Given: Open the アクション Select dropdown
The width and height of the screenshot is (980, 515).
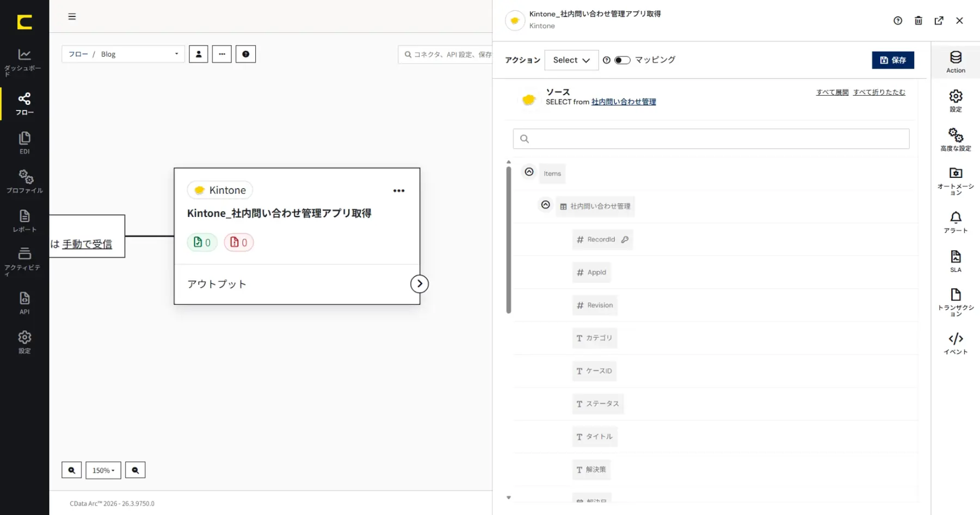Looking at the screenshot, I should pyautogui.click(x=571, y=60).
